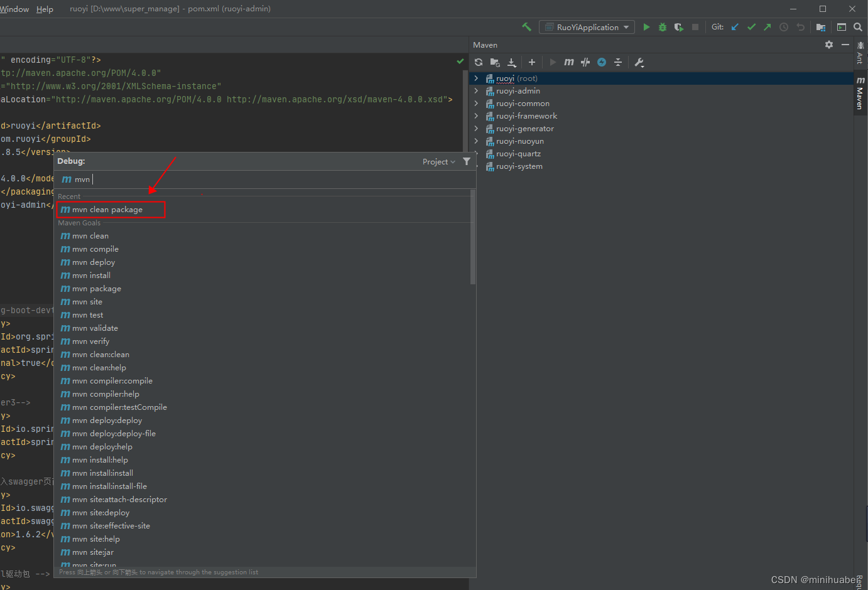Click the editor green inspection checkmark
This screenshot has width=868, height=590.
460,61
